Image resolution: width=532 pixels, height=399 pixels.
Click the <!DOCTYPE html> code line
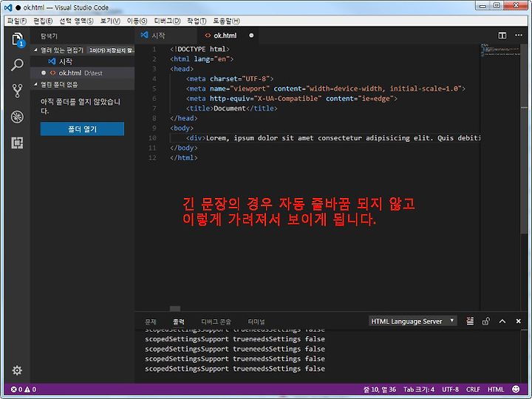pos(199,50)
